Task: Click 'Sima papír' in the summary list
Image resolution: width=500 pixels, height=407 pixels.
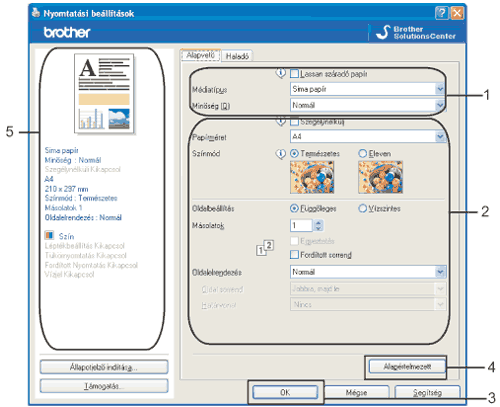Action: (x=62, y=150)
